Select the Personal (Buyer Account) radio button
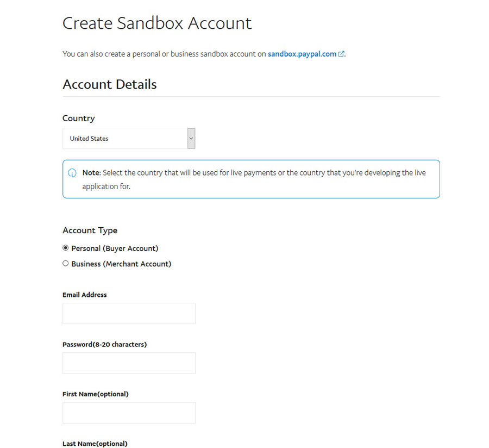This screenshot has height=448, width=489. (66, 248)
